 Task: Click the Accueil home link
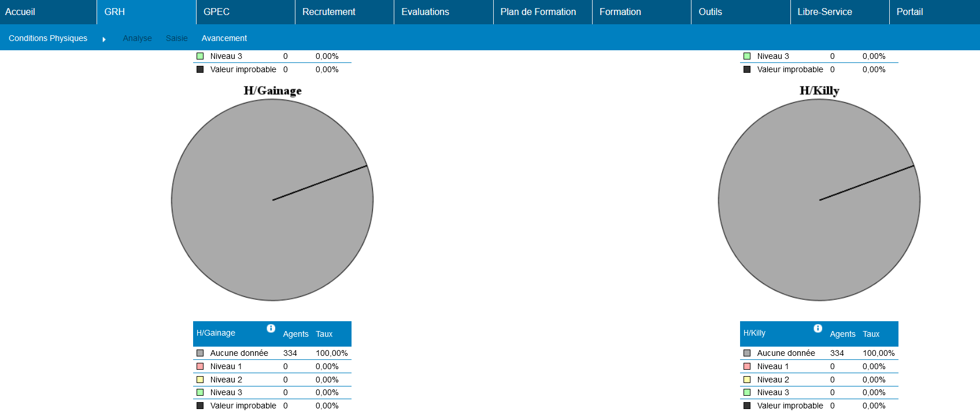(x=20, y=12)
